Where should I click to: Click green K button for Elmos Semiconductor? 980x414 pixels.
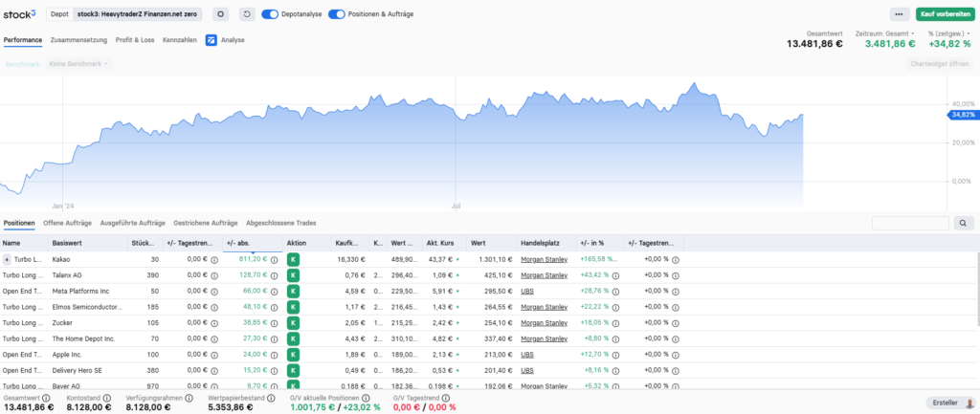point(293,307)
